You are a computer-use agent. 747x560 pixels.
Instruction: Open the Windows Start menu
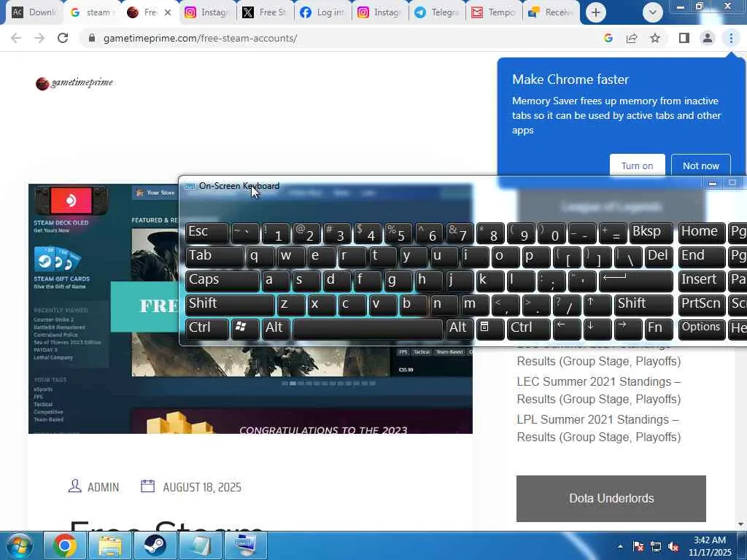pos(19,545)
